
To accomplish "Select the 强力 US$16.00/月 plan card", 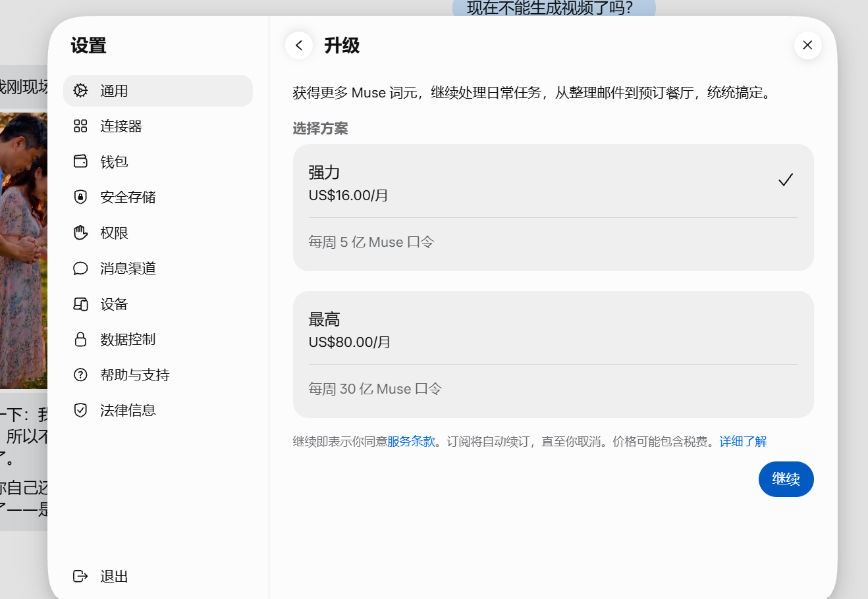I will click(553, 207).
